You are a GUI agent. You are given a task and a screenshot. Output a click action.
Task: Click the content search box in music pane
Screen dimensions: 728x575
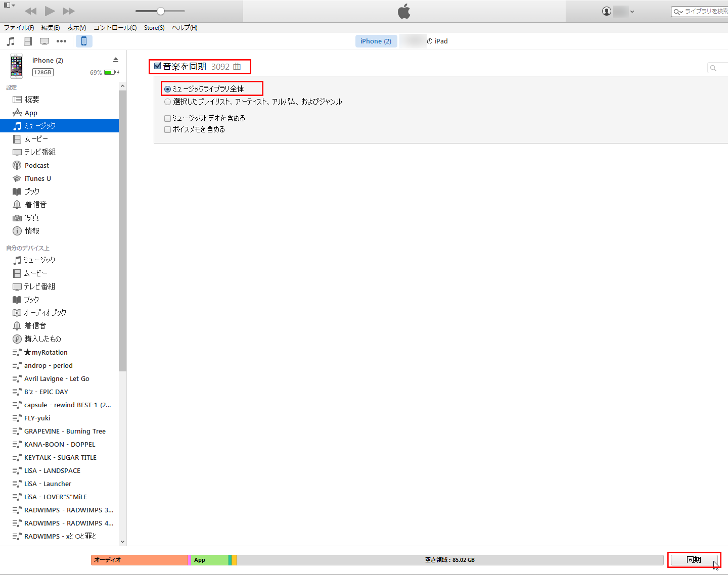(x=718, y=68)
